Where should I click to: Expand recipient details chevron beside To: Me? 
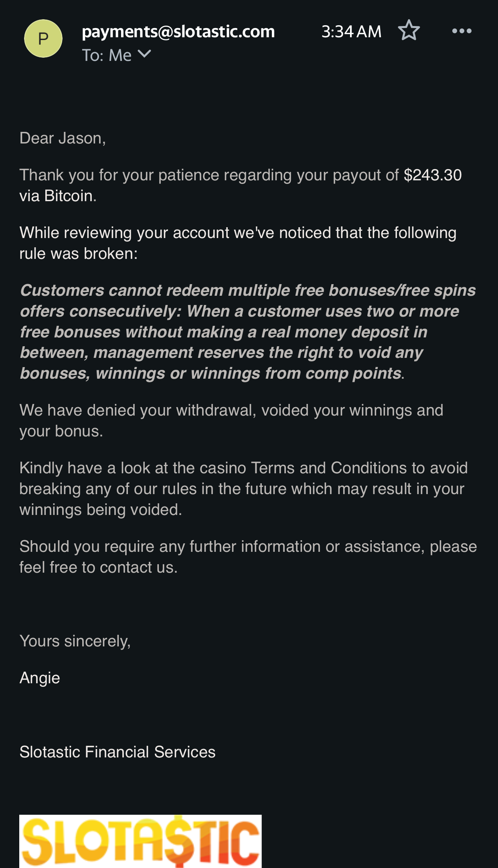pyautogui.click(x=144, y=54)
